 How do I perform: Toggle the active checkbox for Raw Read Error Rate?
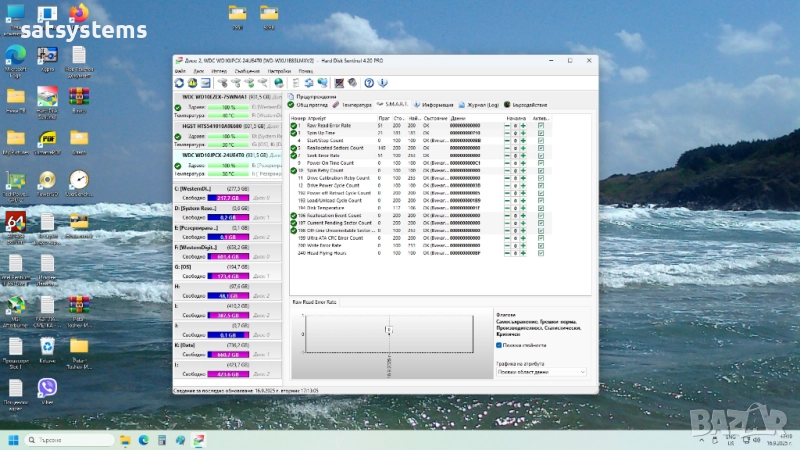541,125
